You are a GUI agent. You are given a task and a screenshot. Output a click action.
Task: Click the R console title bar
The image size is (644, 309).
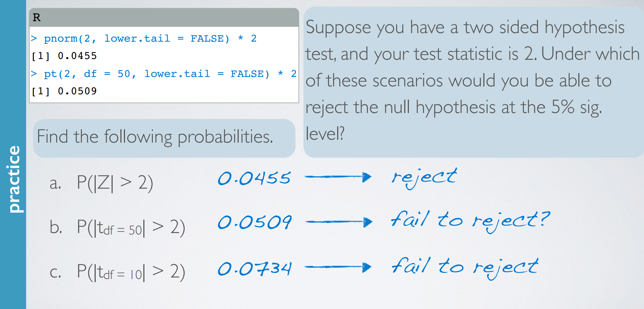164,17
